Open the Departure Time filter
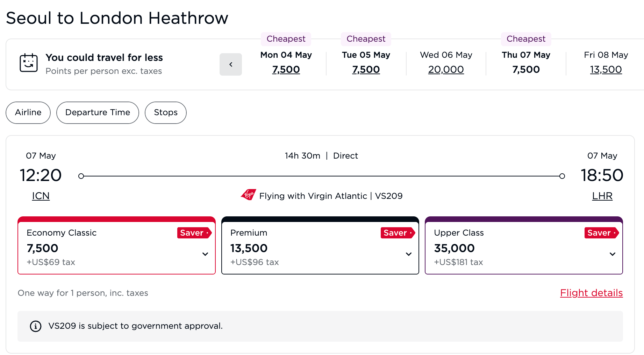 [98, 112]
